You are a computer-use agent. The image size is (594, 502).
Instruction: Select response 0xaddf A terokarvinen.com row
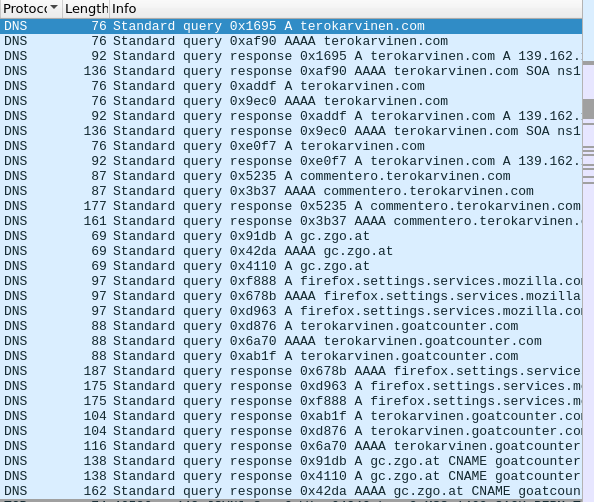tap(291, 116)
